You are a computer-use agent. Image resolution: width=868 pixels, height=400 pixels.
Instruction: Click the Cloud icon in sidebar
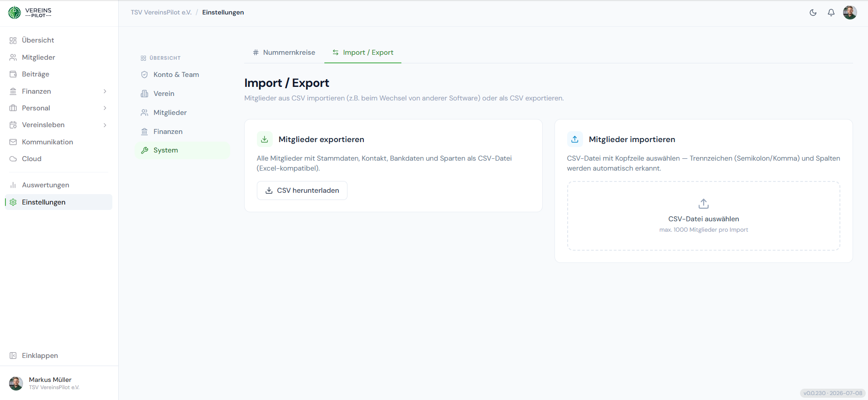coord(13,159)
